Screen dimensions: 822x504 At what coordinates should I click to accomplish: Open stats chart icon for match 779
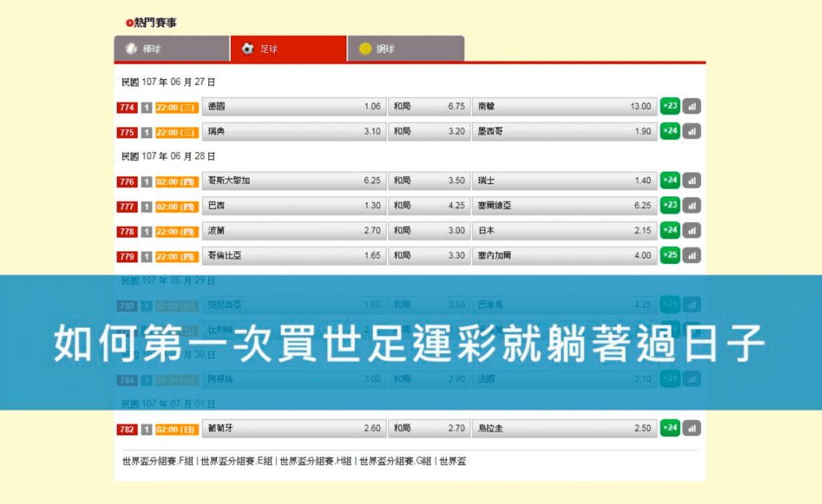(692, 255)
